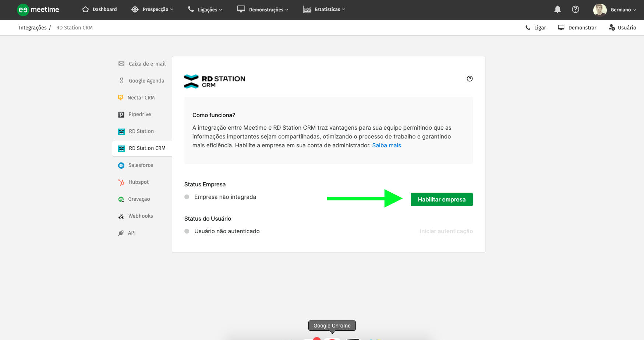This screenshot has height=340, width=644.
Task: Click the help icon in RD Station CRM card
Action: 470,78
